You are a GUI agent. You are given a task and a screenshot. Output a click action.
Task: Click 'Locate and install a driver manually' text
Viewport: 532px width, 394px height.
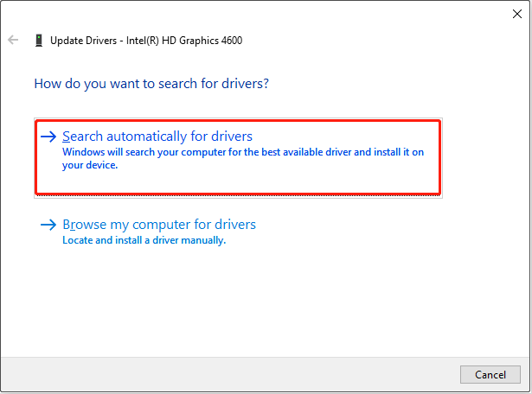click(144, 240)
